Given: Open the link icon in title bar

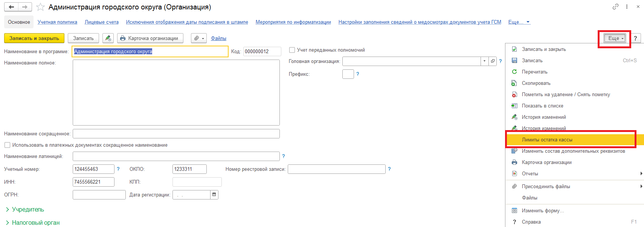Looking at the screenshot, I should click(x=615, y=7).
